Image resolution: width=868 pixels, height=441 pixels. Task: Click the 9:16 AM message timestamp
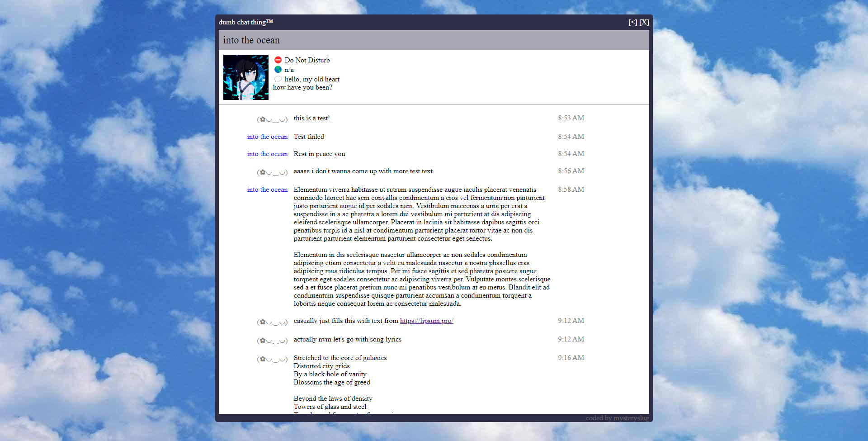click(x=571, y=358)
